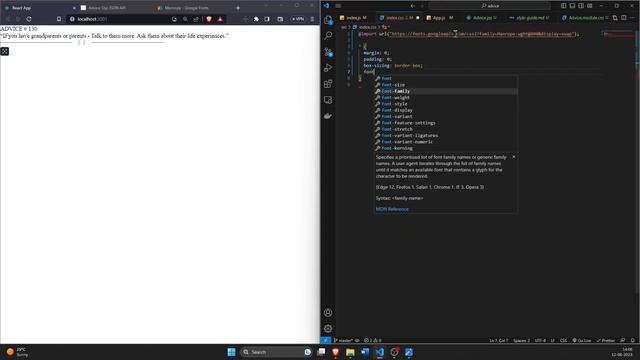Open the Source Control view in VS Code

click(x=328, y=52)
